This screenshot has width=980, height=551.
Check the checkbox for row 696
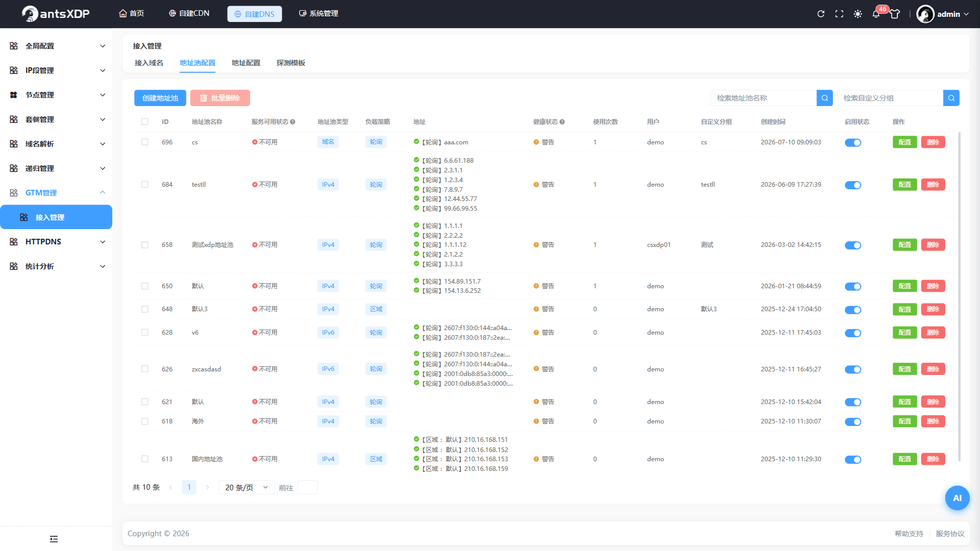pos(145,142)
